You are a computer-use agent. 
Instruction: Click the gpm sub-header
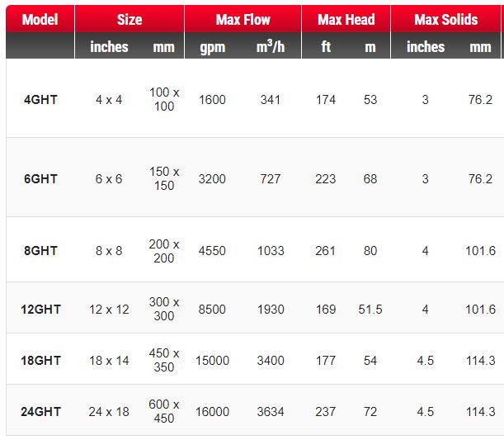[212, 47]
